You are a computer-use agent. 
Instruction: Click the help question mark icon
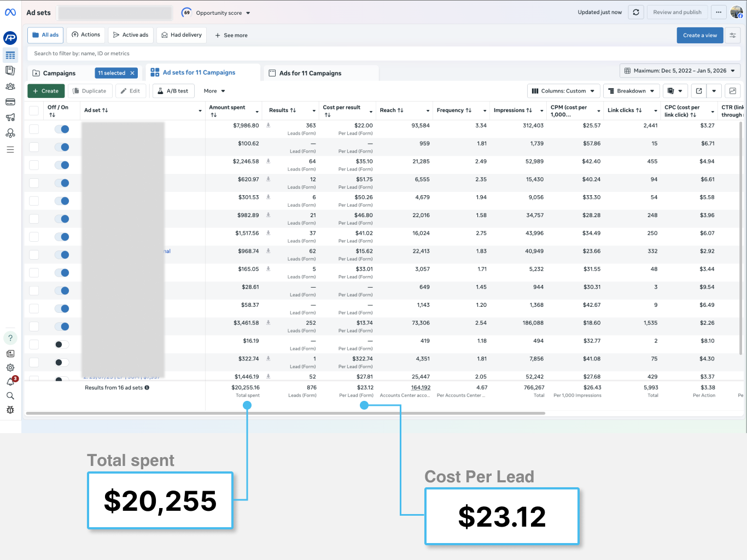click(x=10, y=338)
